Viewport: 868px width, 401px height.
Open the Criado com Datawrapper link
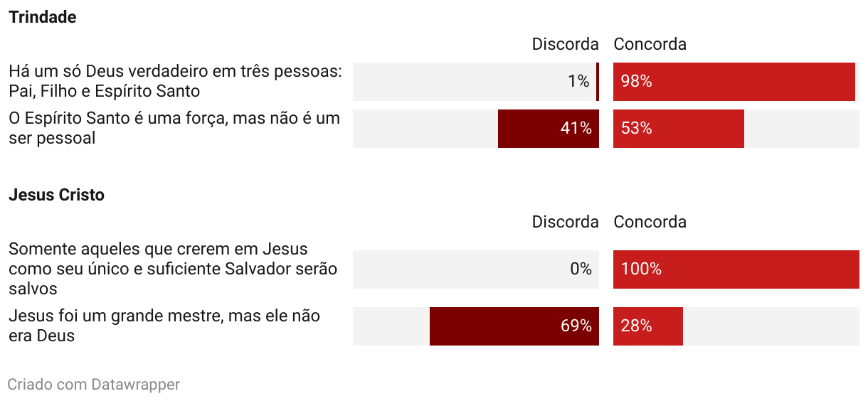(x=94, y=385)
